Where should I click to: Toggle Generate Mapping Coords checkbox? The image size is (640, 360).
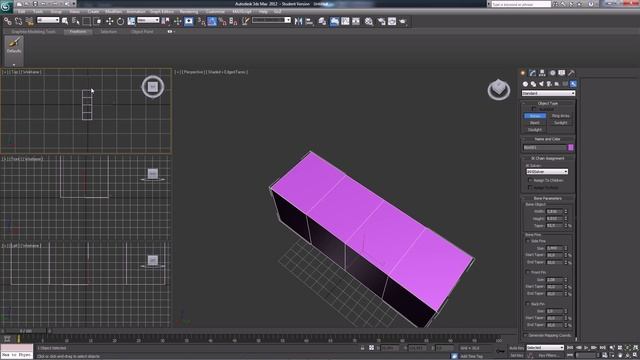(525, 336)
